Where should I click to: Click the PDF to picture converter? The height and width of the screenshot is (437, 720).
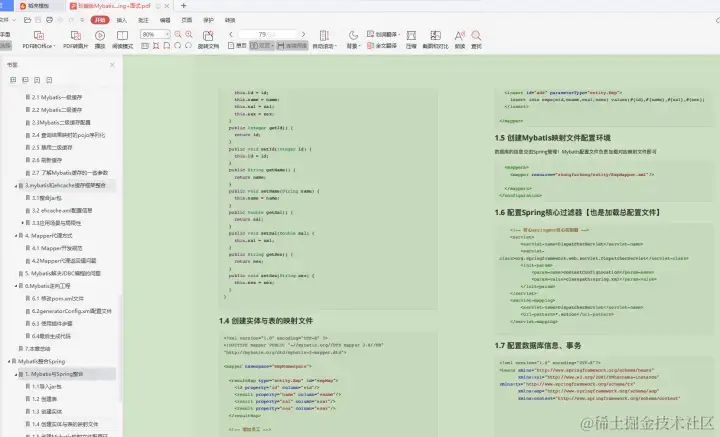click(75, 39)
